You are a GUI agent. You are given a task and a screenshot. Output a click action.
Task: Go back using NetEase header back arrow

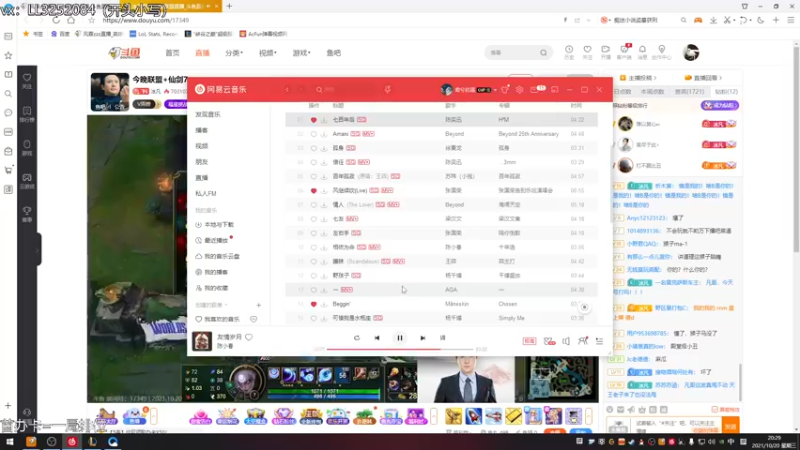click(x=287, y=89)
